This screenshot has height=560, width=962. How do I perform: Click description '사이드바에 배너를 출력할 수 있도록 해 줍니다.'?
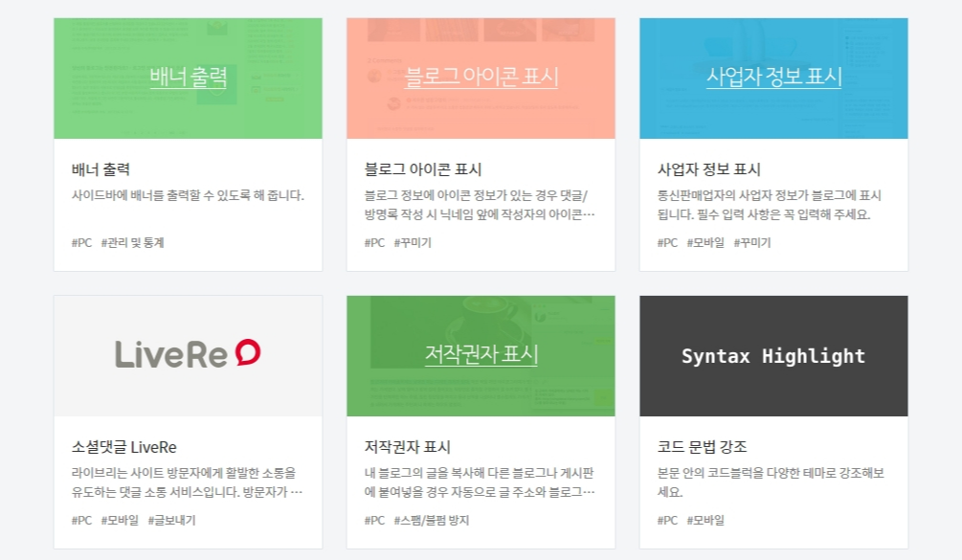(x=188, y=195)
